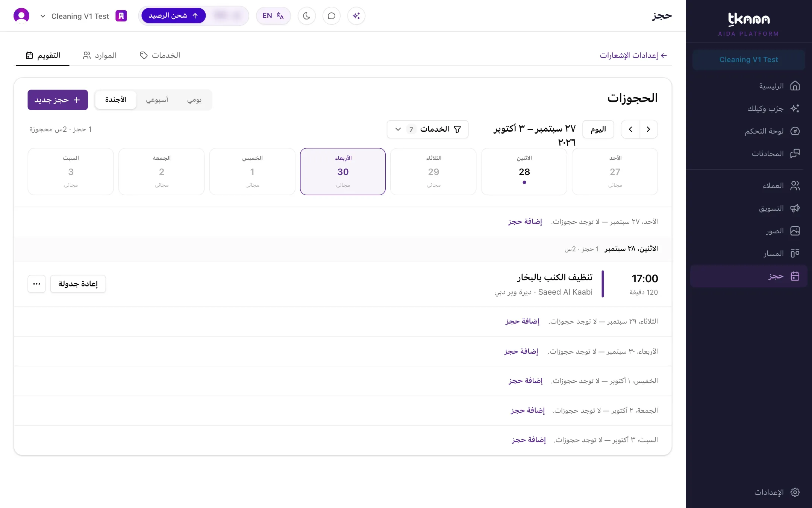Viewport: 812px width, 508px height.
Task: Open التسويق marketing sidebar item
Action: (748, 208)
